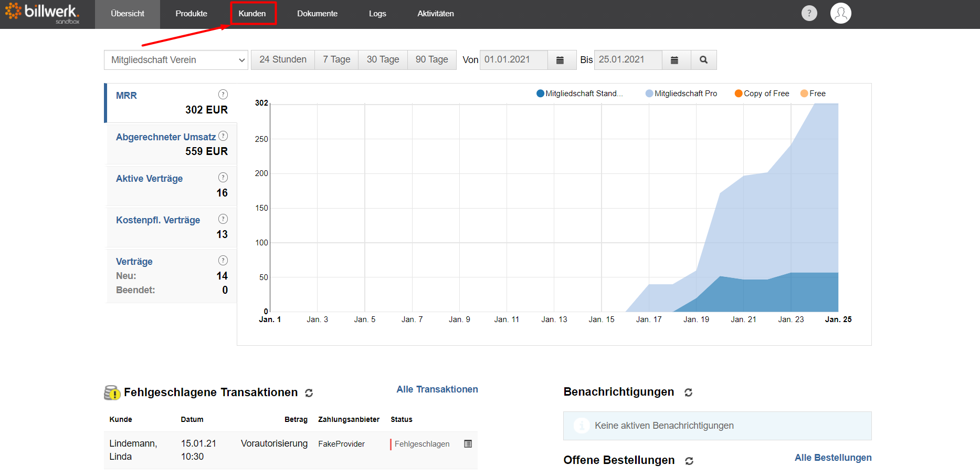Show help for Kostenpfl. Verträge
The height and width of the screenshot is (475, 980).
[223, 219]
